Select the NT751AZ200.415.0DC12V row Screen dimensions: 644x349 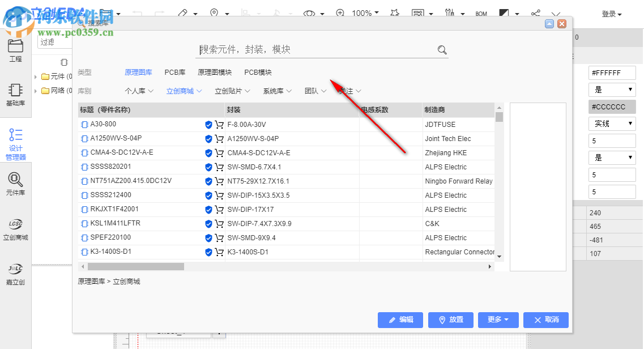coord(286,181)
